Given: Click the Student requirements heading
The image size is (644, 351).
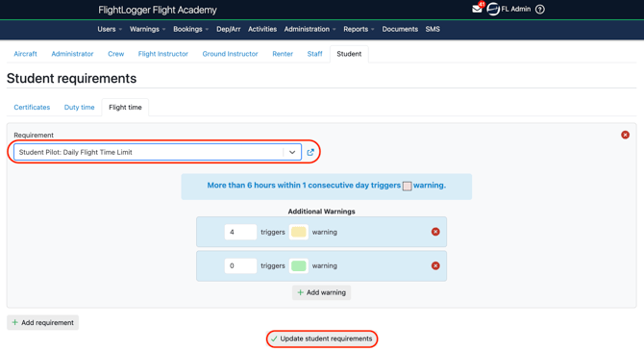Looking at the screenshot, I should point(71,78).
